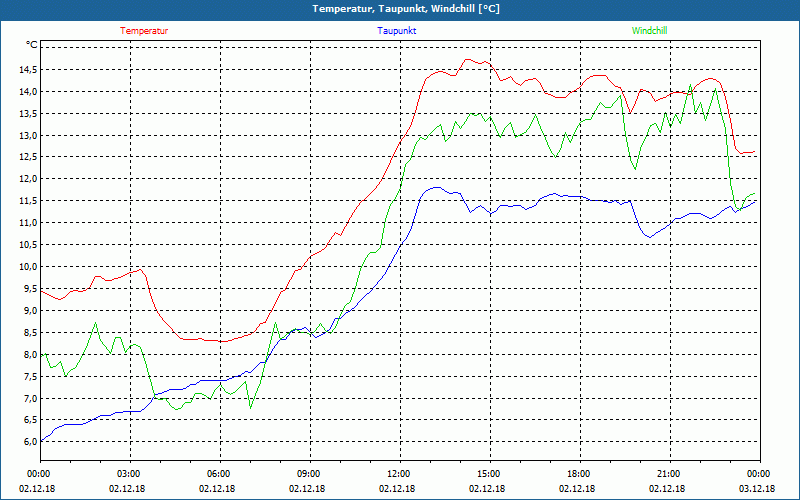This screenshot has width=800, height=500.
Task: Click the 7,0 y-axis value
Action: [31, 398]
